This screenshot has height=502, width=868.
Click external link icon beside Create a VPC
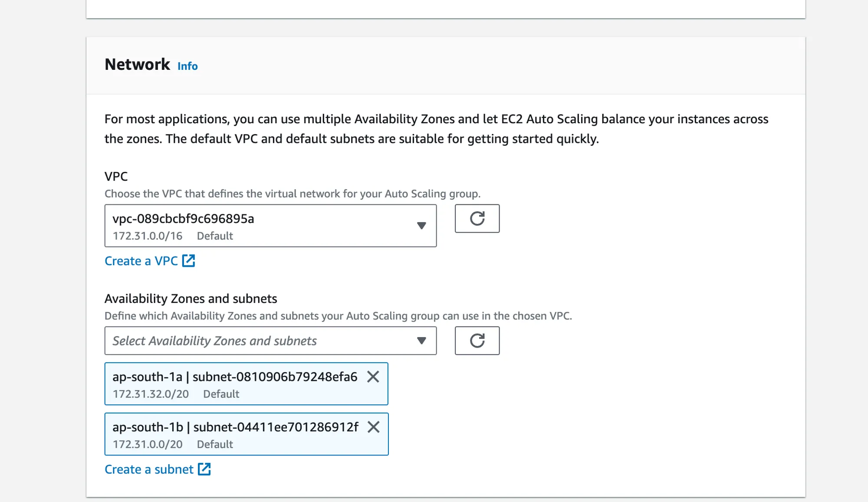coord(188,261)
